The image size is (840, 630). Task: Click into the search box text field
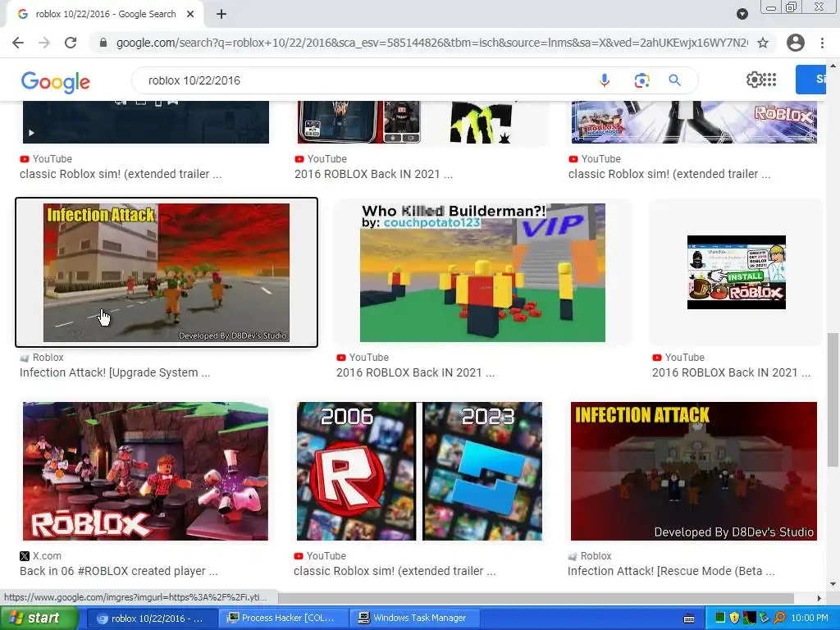coord(364,80)
